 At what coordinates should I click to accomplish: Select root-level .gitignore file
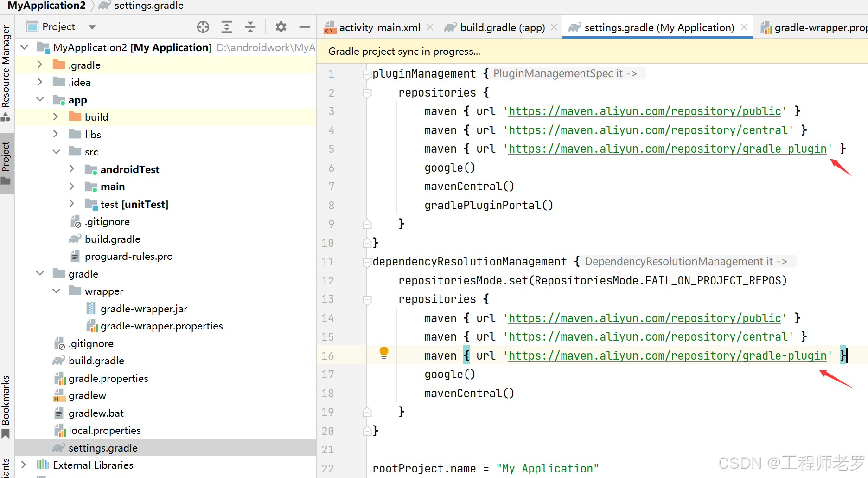point(91,343)
